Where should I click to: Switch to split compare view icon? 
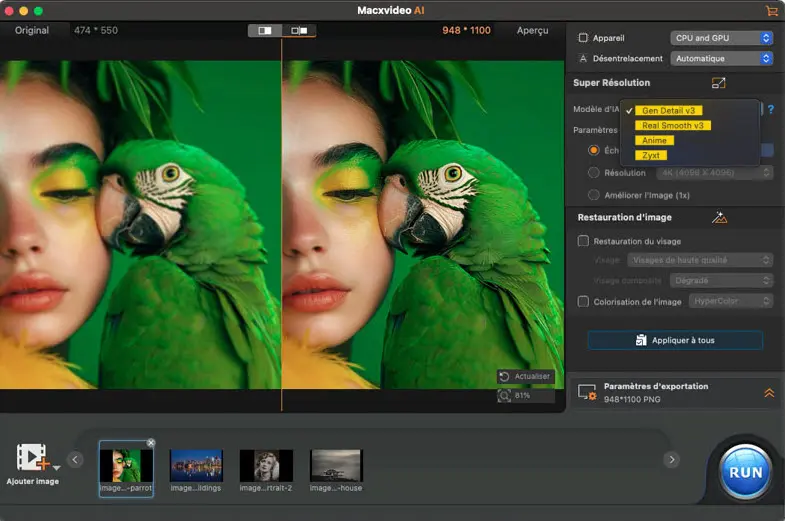click(x=265, y=31)
